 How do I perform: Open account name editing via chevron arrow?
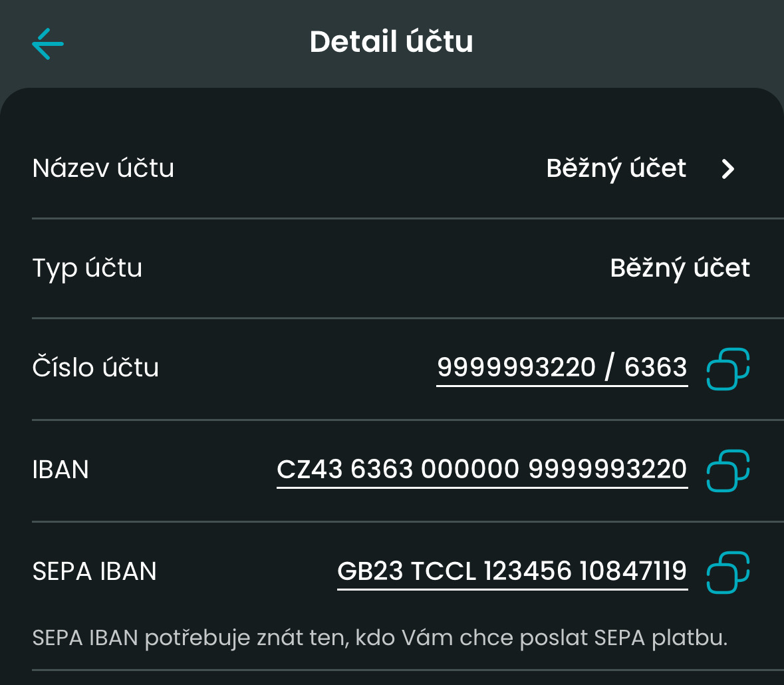coord(728,169)
